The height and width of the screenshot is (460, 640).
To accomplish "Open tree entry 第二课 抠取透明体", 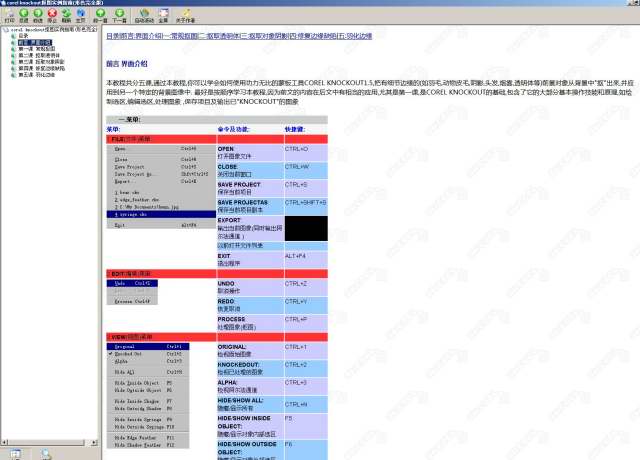I will [39, 56].
